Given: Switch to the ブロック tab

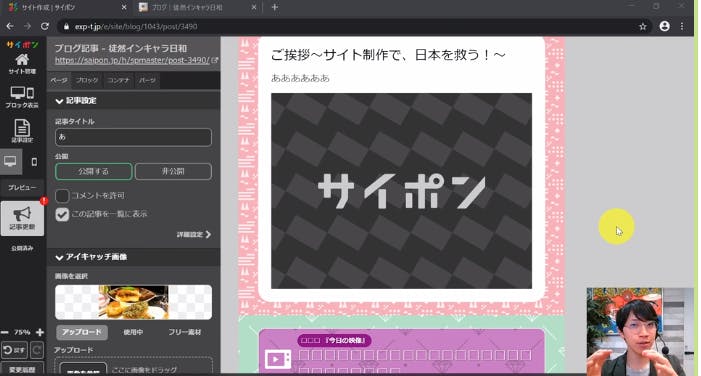Looking at the screenshot, I should tap(87, 80).
